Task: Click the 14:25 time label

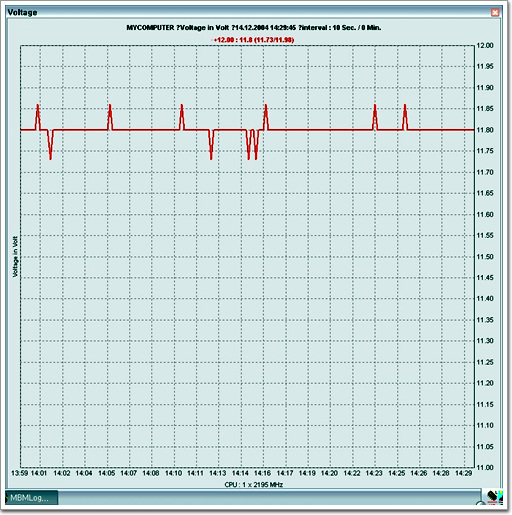Action: point(397,473)
